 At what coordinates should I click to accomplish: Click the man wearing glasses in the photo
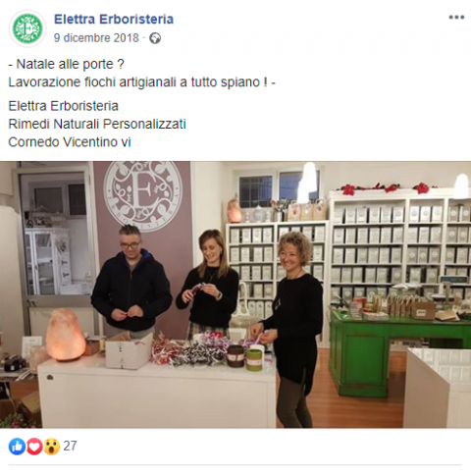(x=131, y=282)
